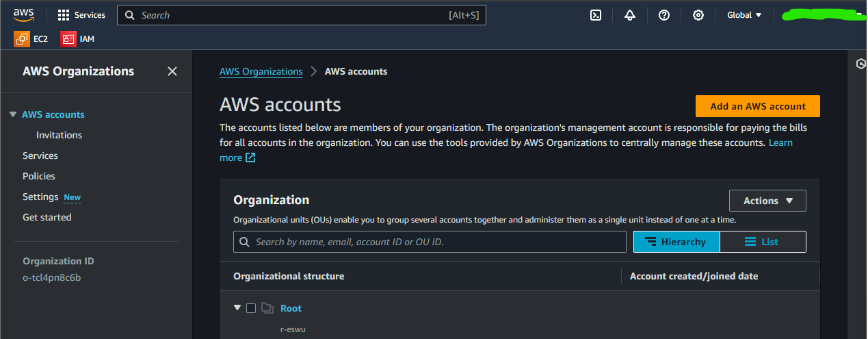Screen dimensions: 868x339
Task: Open Get started in sidebar
Action: tap(47, 217)
